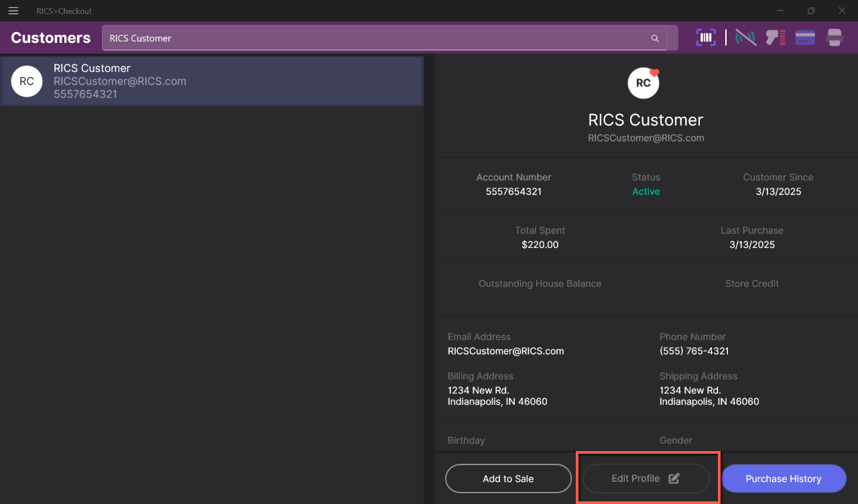Click the email RICSCustomer@RICS.com under Email Address
The height and width of the screenshot is (504, 858).
pyautogui.click(x=506, y=351)
